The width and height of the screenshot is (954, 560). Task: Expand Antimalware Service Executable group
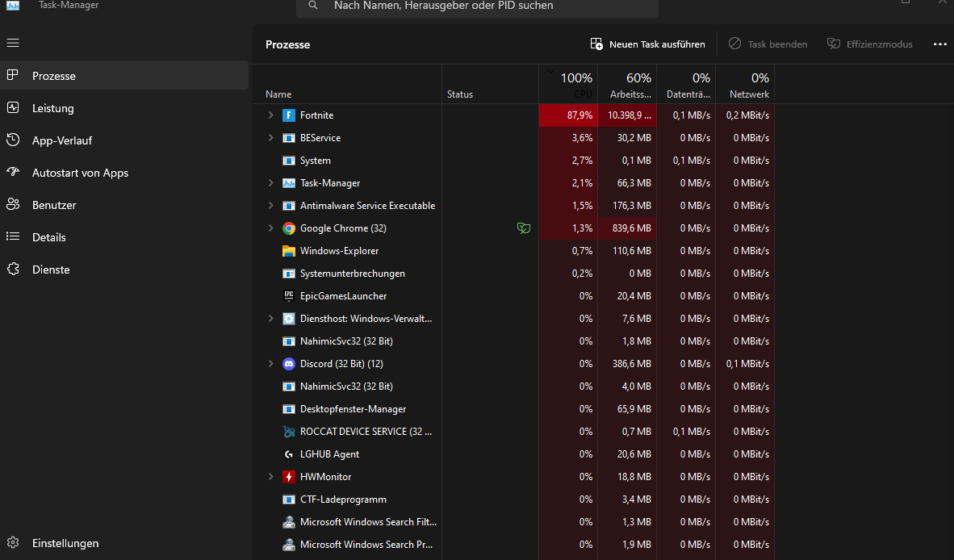(x=270, y=206)
